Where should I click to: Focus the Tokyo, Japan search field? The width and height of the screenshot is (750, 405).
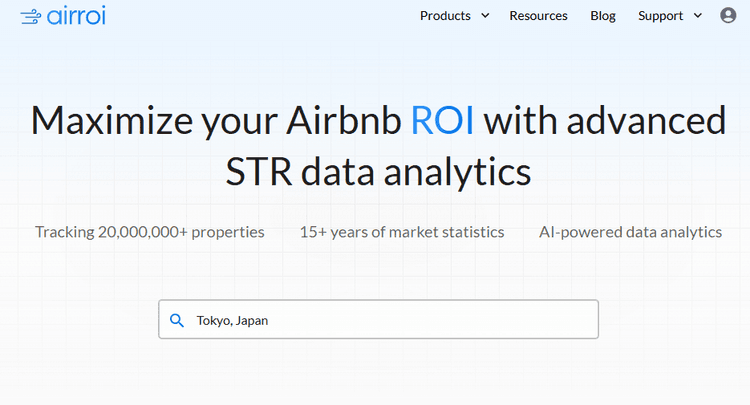tap(378, 319)
